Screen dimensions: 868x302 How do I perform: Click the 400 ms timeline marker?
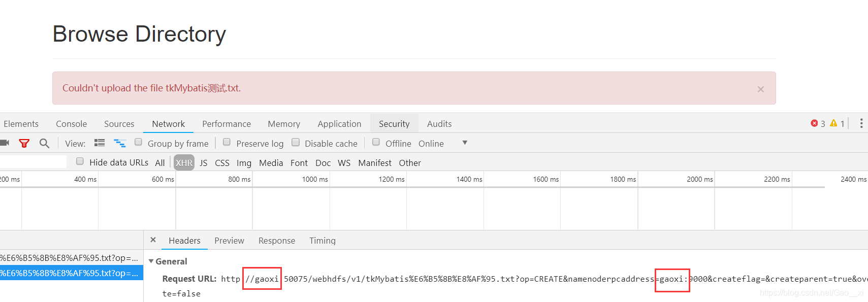tap(85, 179)
